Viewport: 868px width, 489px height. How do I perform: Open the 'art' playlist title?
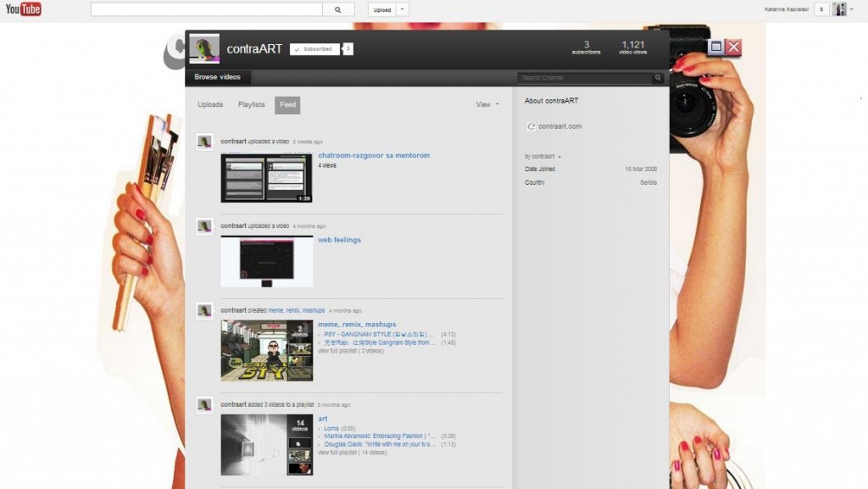323,419
